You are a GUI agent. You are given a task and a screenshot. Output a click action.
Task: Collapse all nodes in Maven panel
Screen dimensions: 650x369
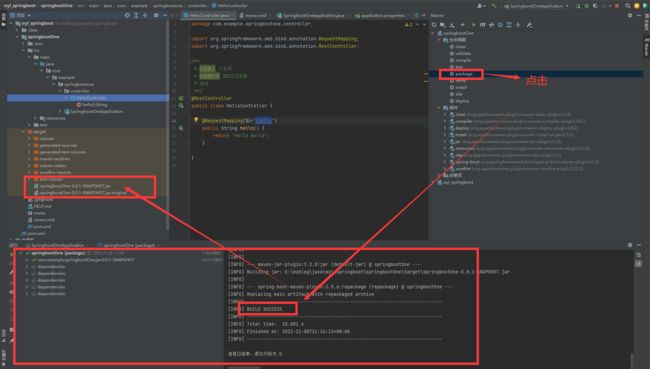518,25
